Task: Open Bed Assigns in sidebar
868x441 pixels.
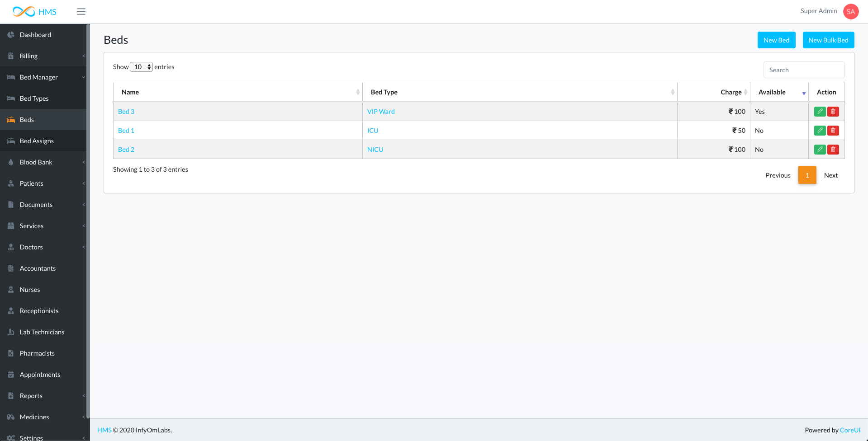Action: 37,141
